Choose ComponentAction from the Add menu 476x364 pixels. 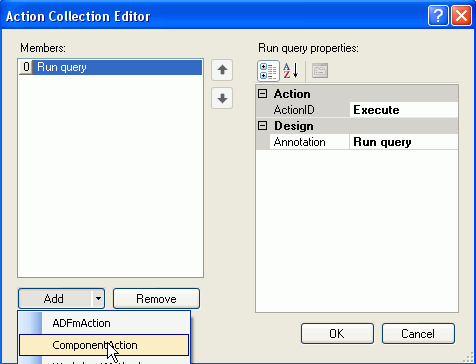(104, 345)
